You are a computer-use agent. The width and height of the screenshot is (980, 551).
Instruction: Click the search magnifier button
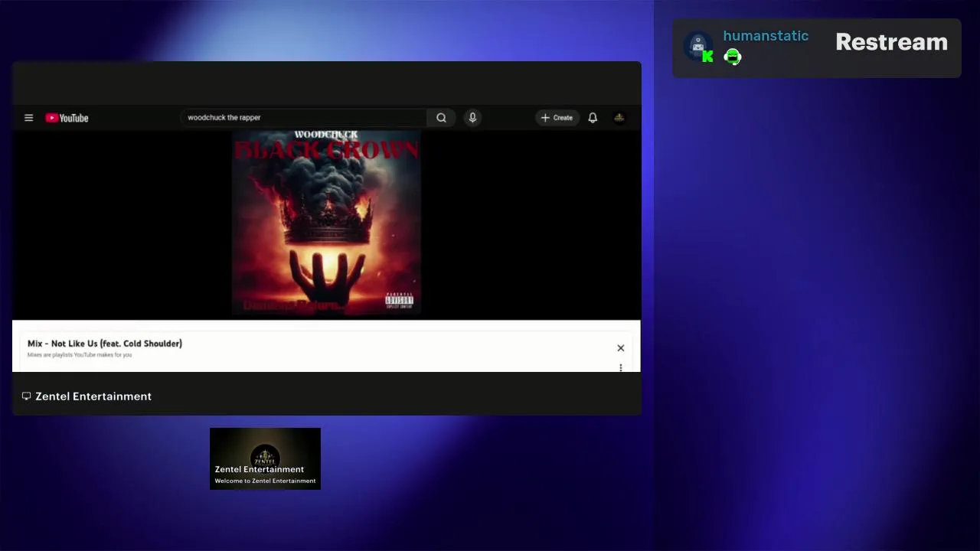(441, 118)
